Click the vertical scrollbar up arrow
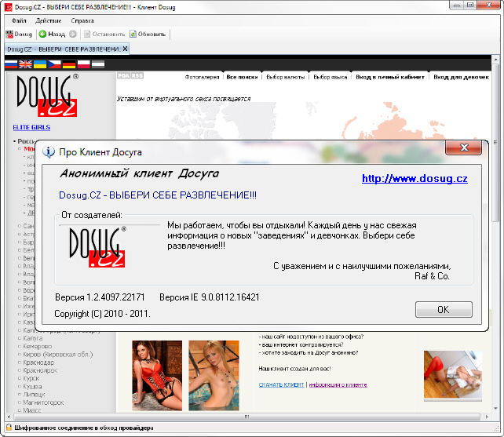This screenshot has width=504, height=437. click(495, 60)
